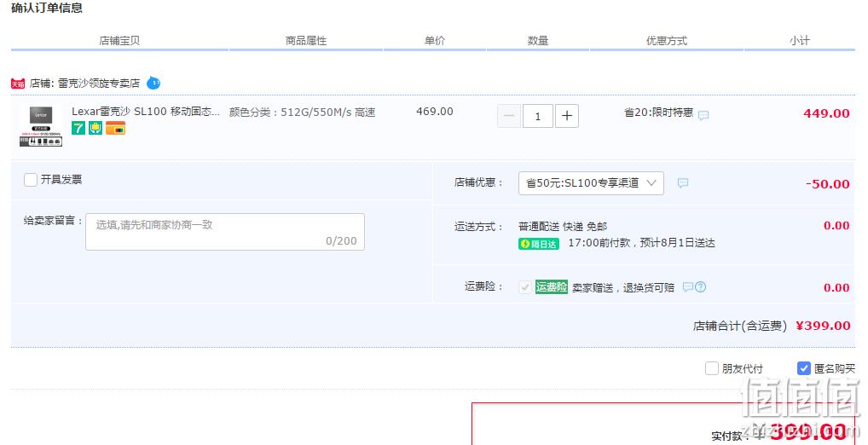Increase the quantity with plus button
The height and width of the screenshot is (445, 868).
567,116
